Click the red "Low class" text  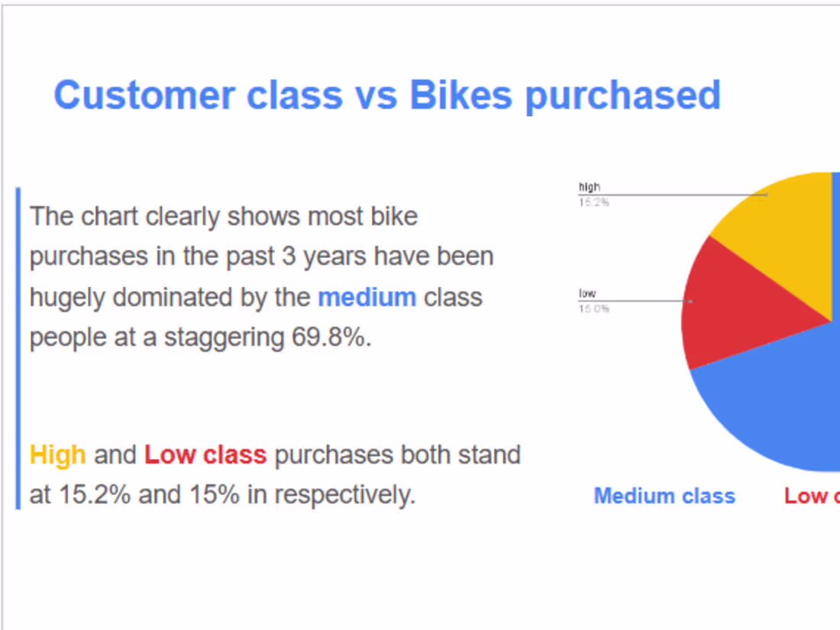click(205, 455)
